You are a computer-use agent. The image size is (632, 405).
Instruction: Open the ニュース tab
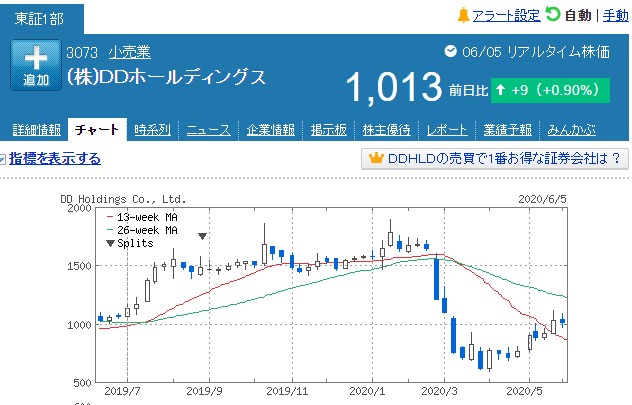[x=208, y=130]
